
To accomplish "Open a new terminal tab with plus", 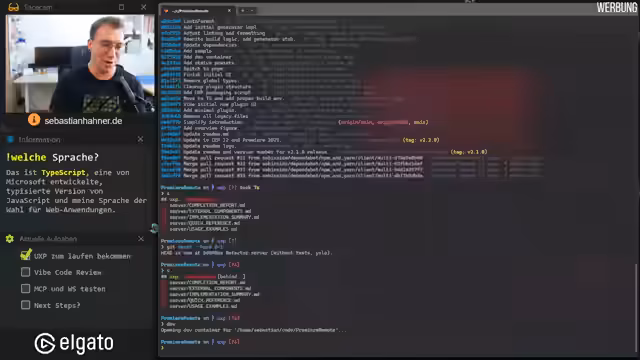I will (242, 11).
